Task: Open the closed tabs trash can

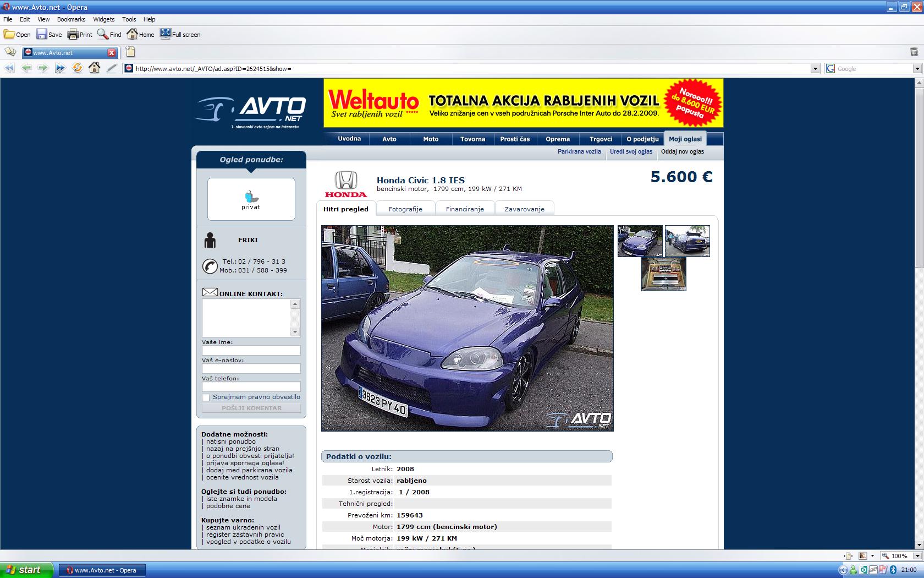Action: [914, 52]
